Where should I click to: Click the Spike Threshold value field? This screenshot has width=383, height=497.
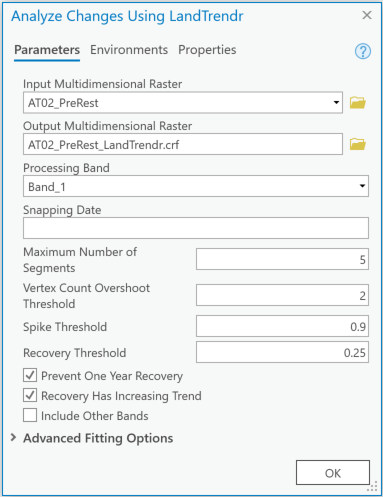(282, 326)
